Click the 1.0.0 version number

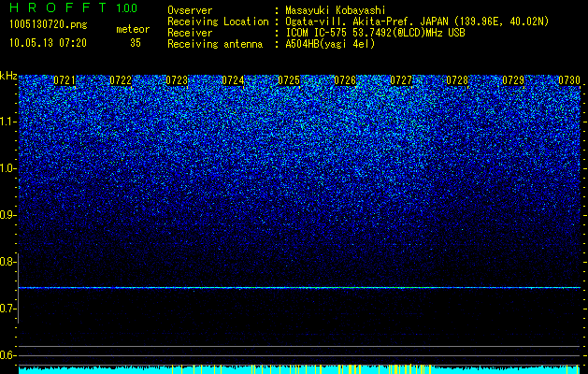[x=127, y=7]
